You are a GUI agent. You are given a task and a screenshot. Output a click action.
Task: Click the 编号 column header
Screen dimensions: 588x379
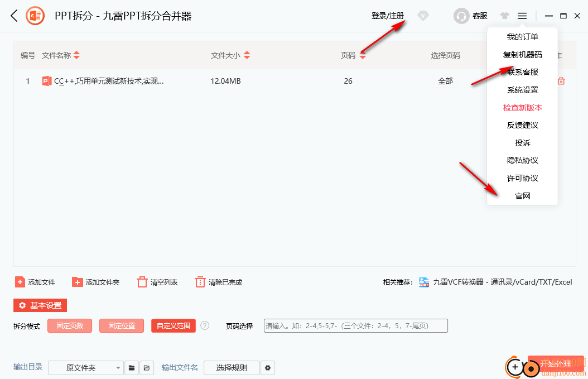pos(28,55)
